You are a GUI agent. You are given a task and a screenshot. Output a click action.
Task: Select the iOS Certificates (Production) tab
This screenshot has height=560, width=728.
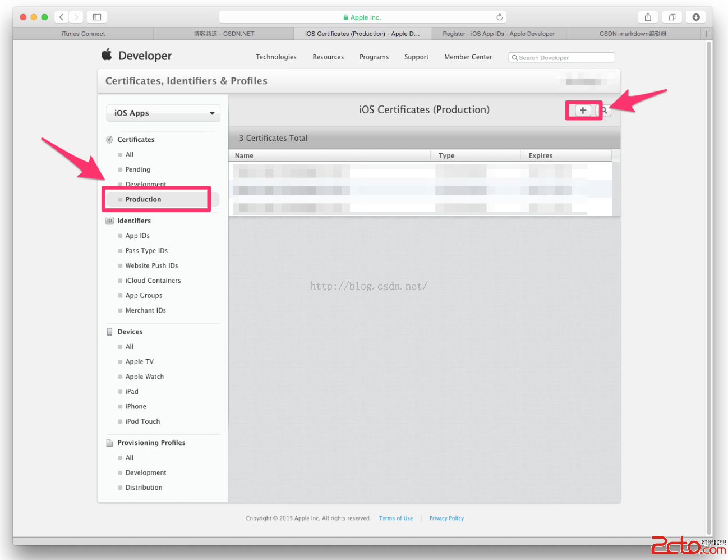pos(362,34)
